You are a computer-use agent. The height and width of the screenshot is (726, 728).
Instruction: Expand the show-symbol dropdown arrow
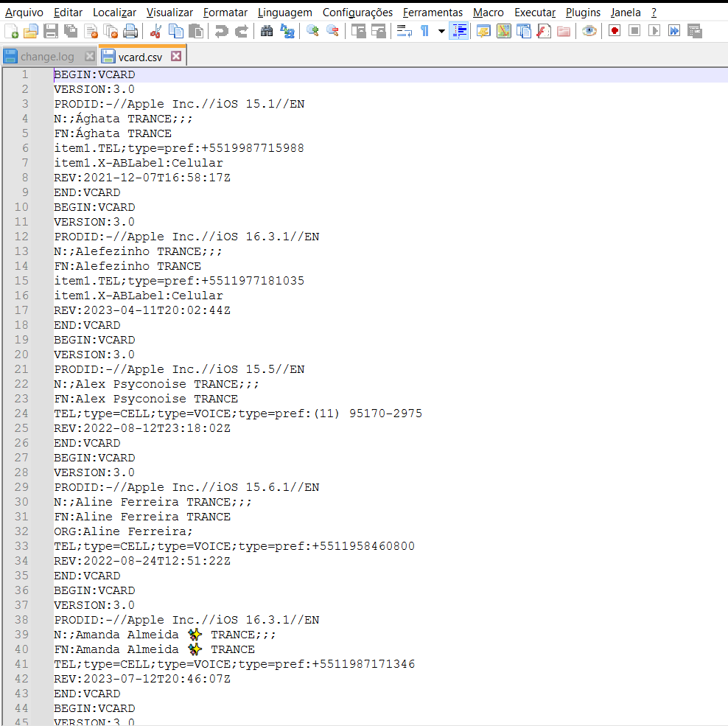[441, 30]
